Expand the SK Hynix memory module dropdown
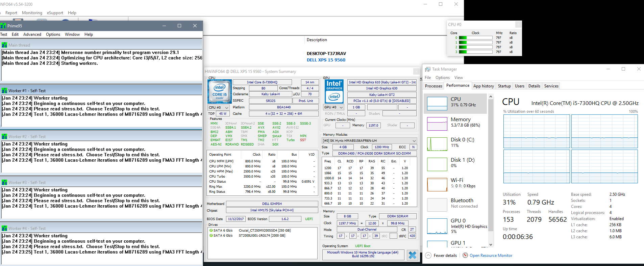 click(369, 140)
